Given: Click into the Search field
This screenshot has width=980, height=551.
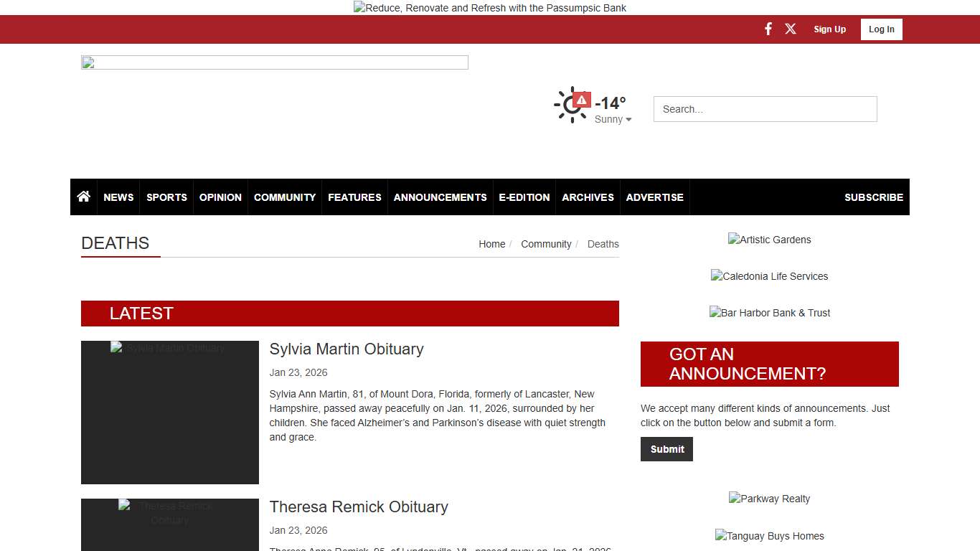Looking at the screenshot, I should click(x=765, y=109).
